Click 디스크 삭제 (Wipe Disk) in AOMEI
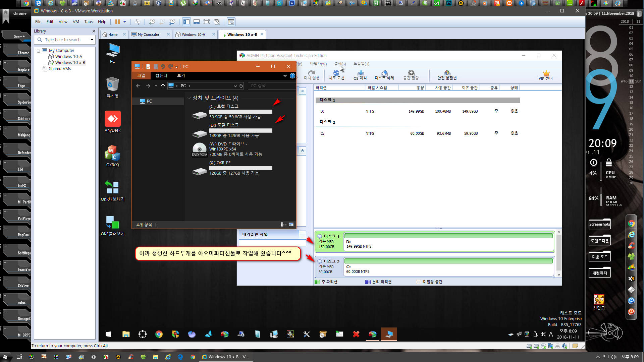The image size is (644, 362). coord(384,75)
